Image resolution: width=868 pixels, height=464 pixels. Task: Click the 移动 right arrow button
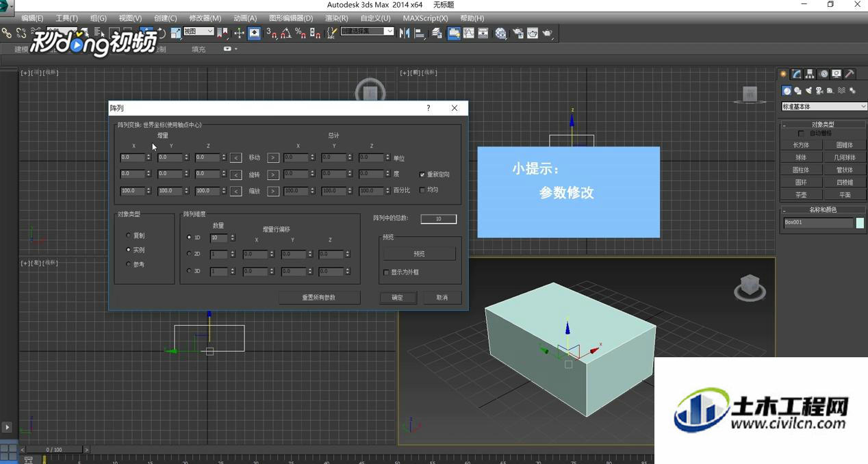pyautogui.click(x=272, y=158)
